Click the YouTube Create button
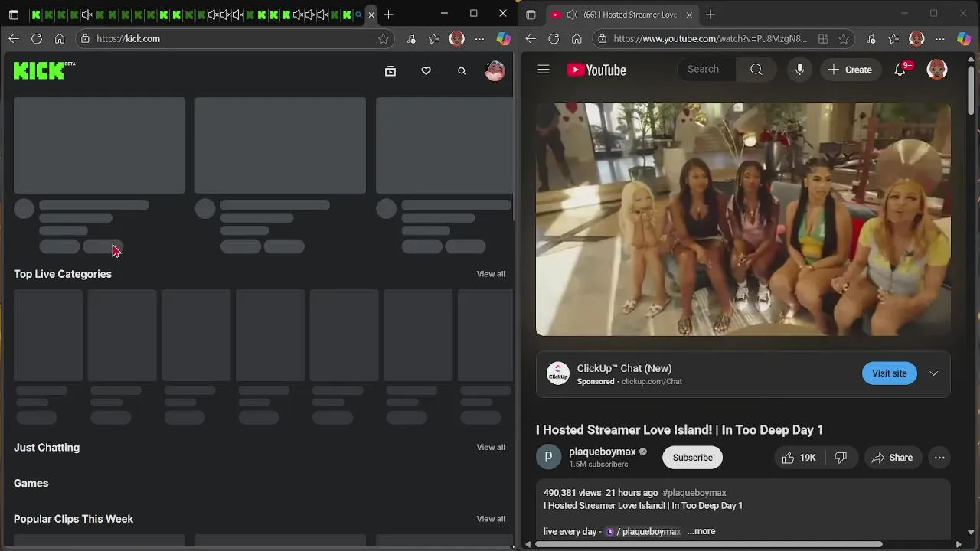Viewport: 980px width, 551px height. point(851,70)
